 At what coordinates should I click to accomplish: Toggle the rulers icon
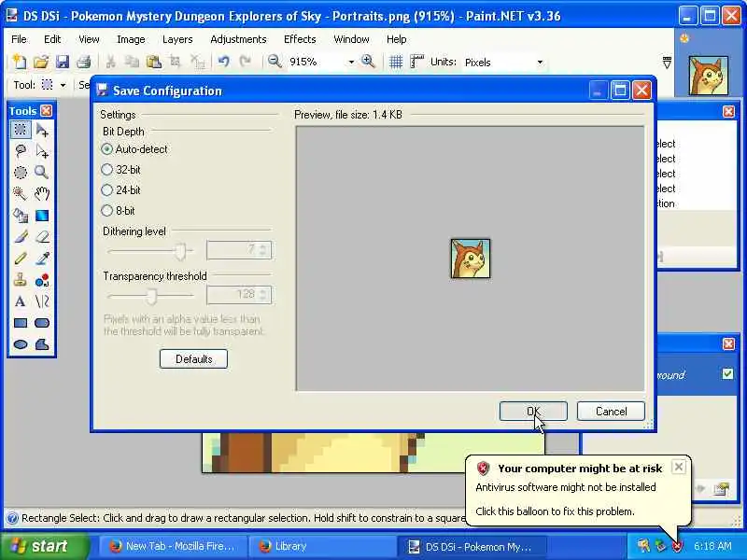pyautogui.click(x=416, y=62)
